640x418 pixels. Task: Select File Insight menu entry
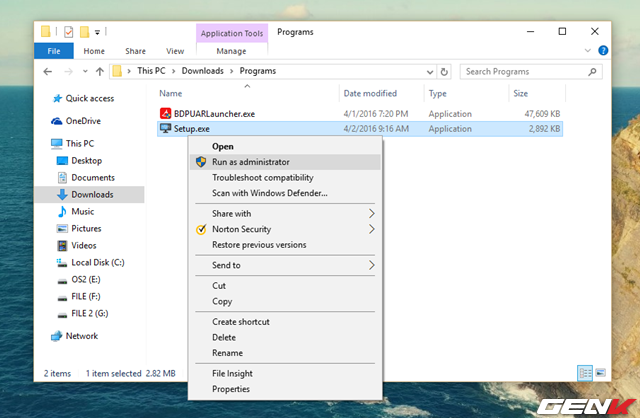pos(285,374)
